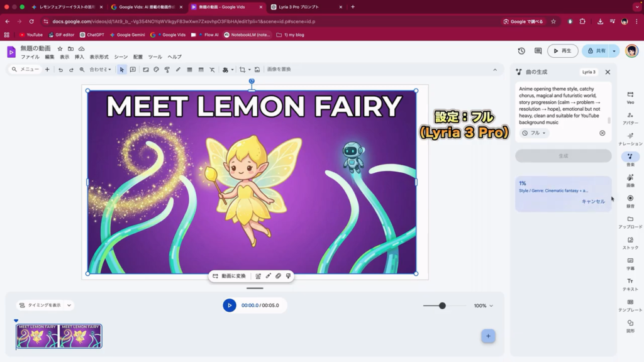Toggle the selection arrow tool
Viewport: 644px width, 362px height.
coord(122,70)
